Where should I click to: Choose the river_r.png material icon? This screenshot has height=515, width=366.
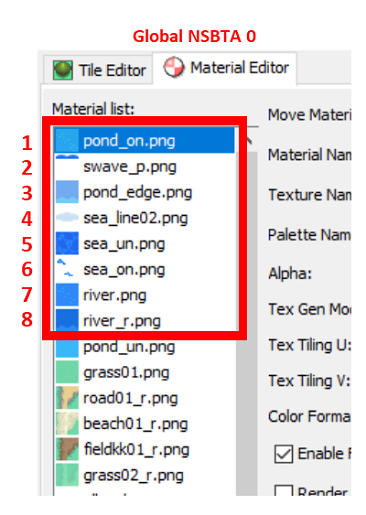[x=67, y=320]
